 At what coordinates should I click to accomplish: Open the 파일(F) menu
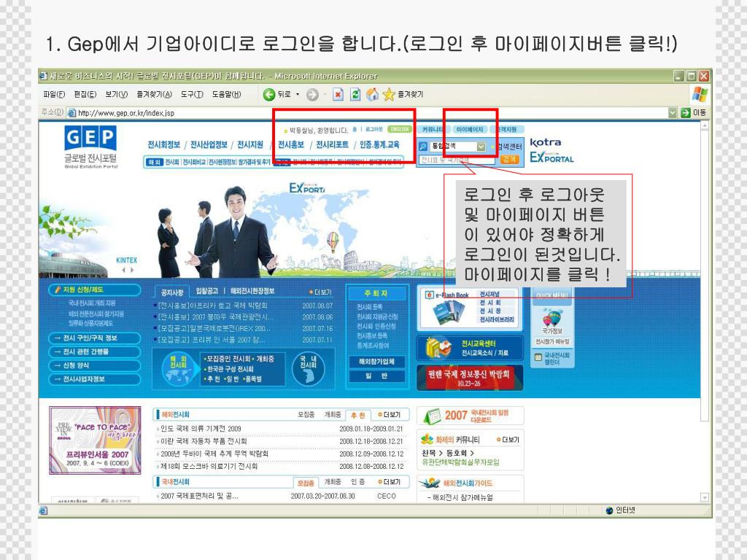54,94
